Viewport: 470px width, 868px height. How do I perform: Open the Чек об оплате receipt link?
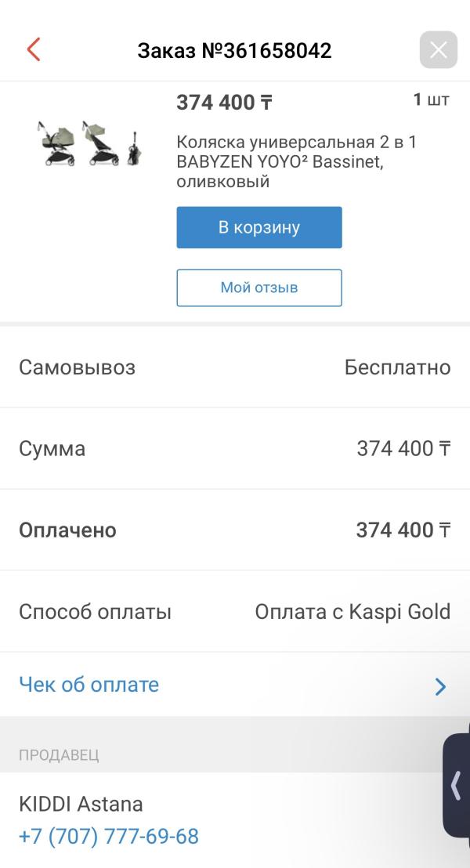click(x=89, y=685)
